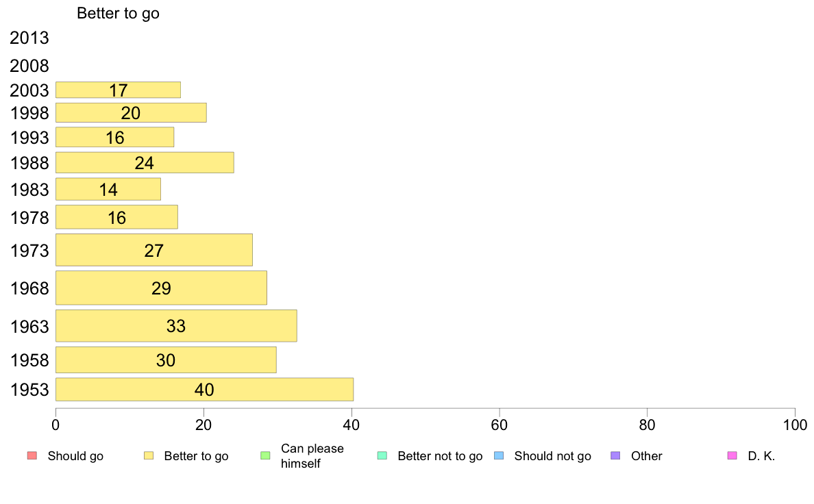Click the Better to go chart title

(118, 13)
